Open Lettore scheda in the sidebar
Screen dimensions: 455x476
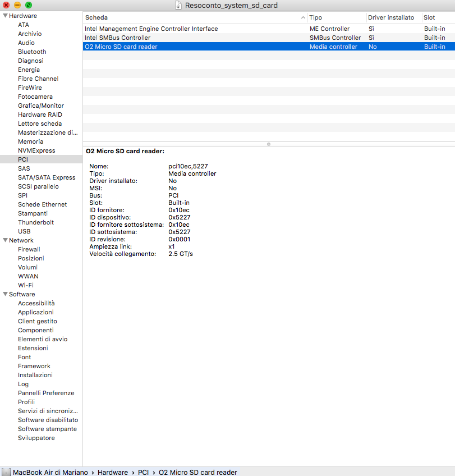click(40, 123)
